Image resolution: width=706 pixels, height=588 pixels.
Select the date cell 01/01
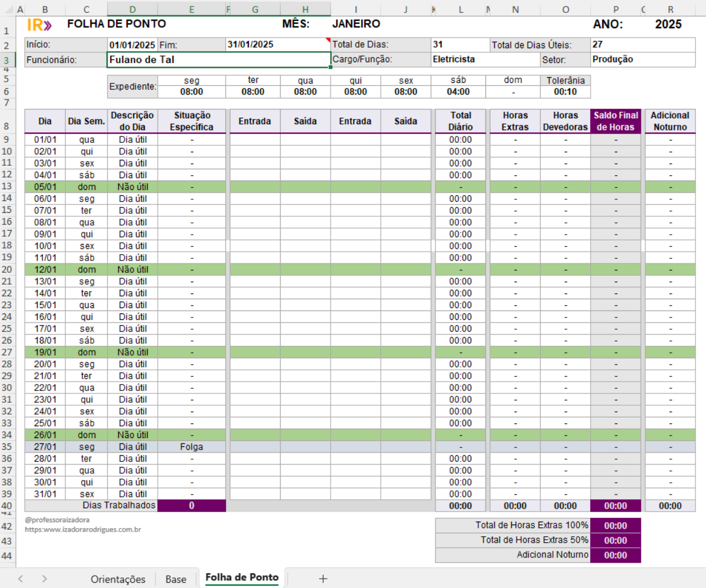pyautogui.click(x=45, y=140)
